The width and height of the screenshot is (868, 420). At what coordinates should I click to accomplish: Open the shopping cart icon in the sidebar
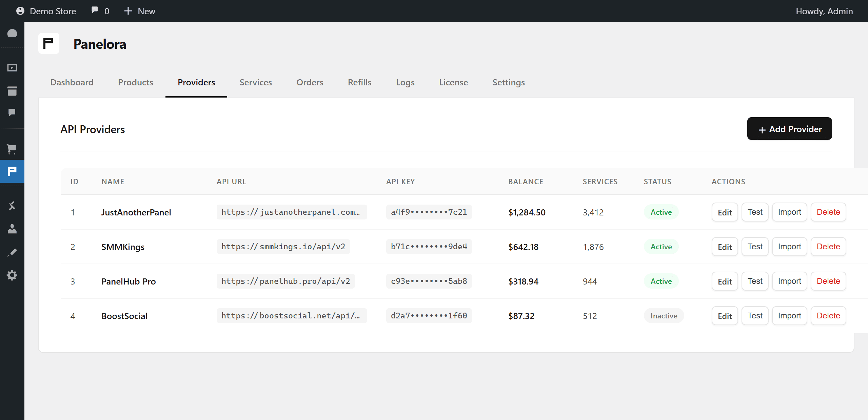tap(12, 149)
